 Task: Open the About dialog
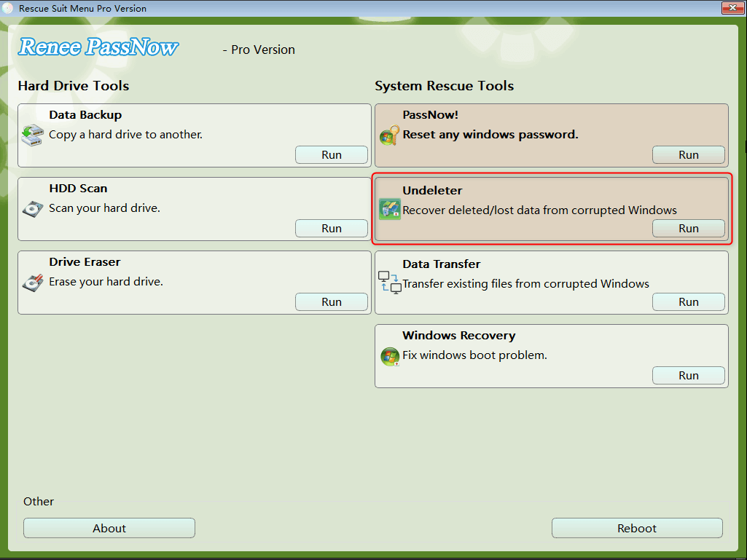tap(109, 528)
